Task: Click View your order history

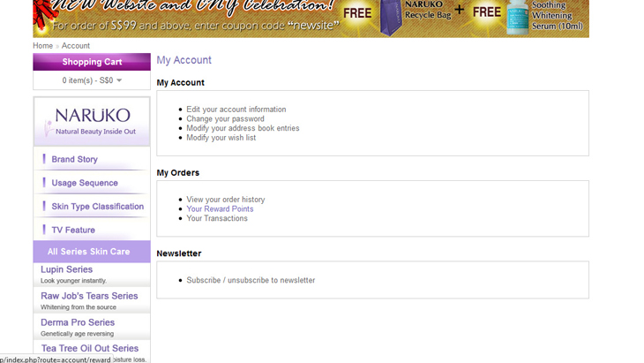Action: [x=226, y=200]
